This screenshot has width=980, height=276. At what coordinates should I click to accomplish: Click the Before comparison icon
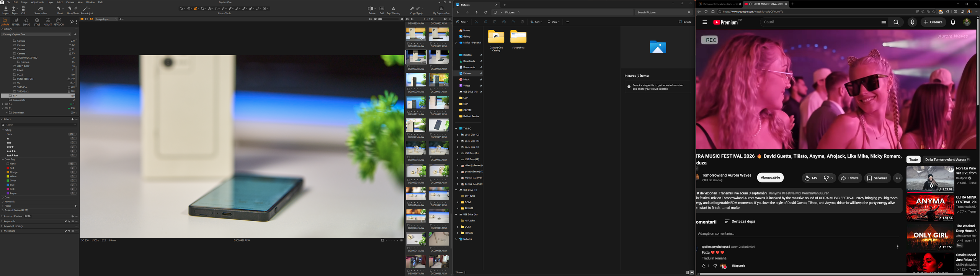pos(371,8)
